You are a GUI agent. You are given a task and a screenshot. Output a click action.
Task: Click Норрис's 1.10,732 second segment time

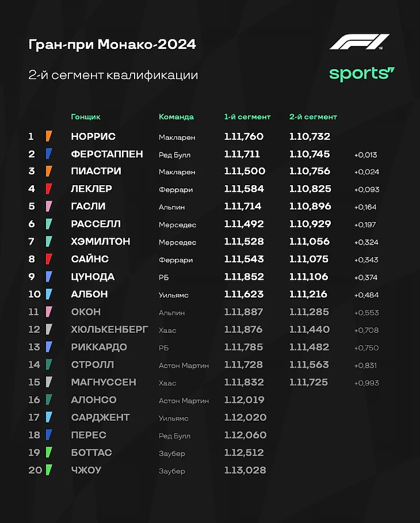pyautogui.click(x=309, y=137)
